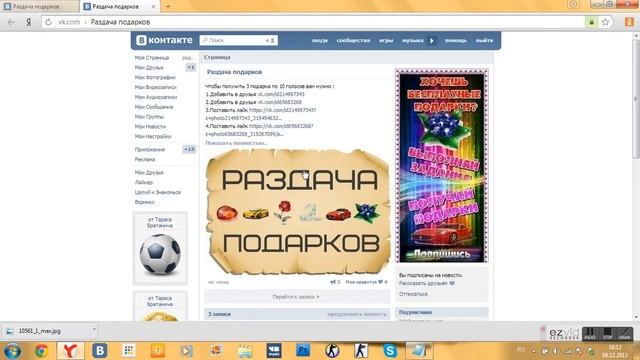Open the 'люди' header link
This screenshot has width=640, height=360.
[320, 40]
